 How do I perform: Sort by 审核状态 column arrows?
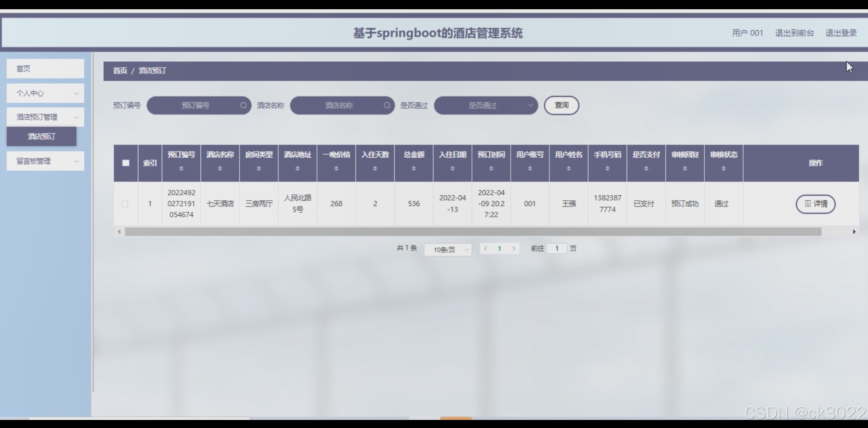tap(724, 168)
